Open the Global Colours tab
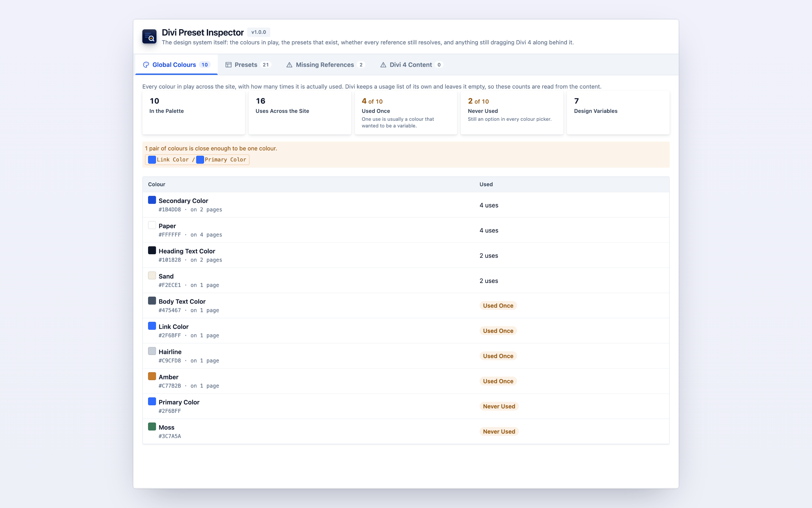The image size is (812, 508). click(x=176, y=65)
